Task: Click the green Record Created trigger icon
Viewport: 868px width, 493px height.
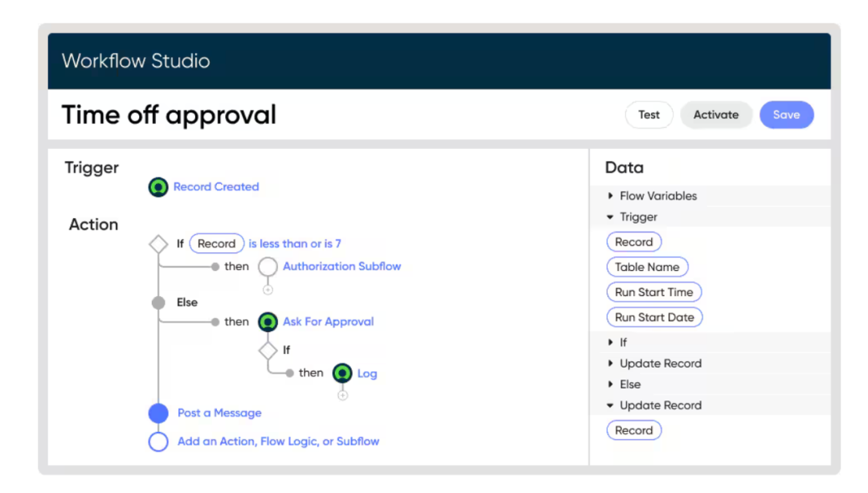Action: coord(158,187)
